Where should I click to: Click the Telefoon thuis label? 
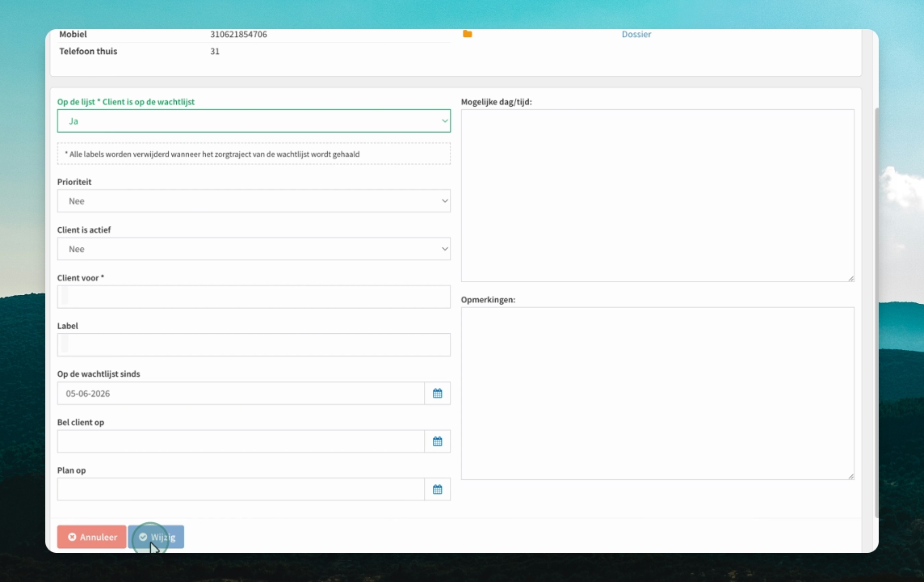pyautogui.click(x=88, y=51)
